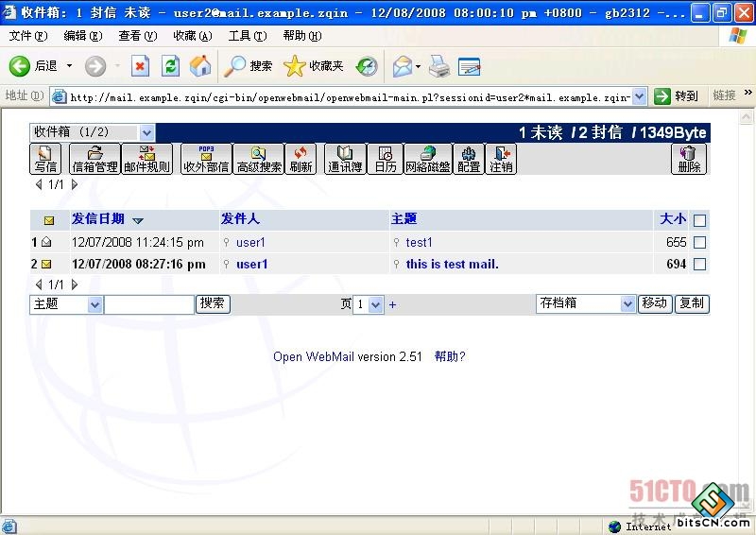Go to next page arrow above the list
Screen dimensions: 756x535
click(75, 184)
